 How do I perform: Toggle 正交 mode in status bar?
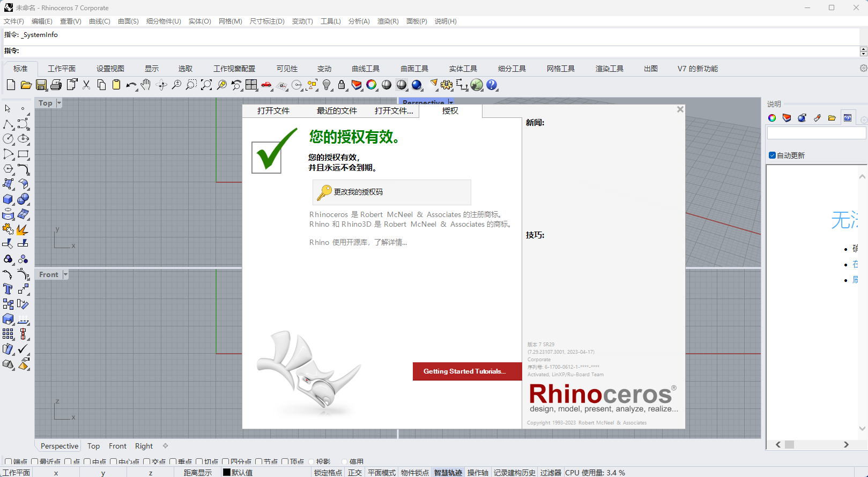[355, 473]
